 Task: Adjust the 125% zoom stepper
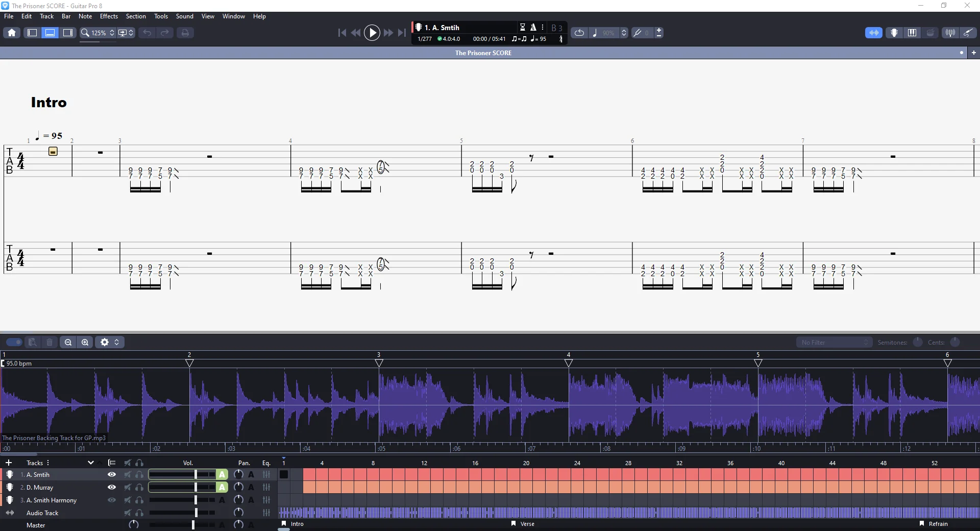[x=112, y=33]
